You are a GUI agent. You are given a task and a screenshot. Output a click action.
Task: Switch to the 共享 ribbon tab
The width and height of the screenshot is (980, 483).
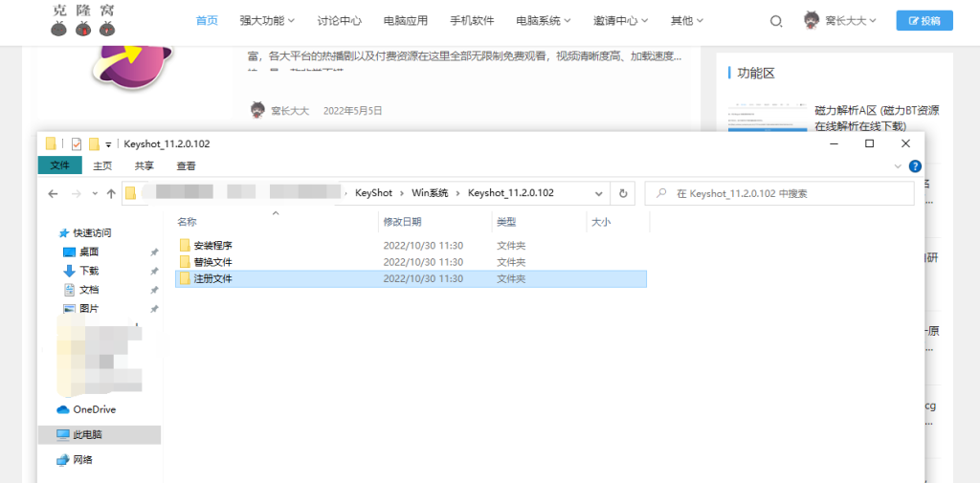(x=145, y=165)
